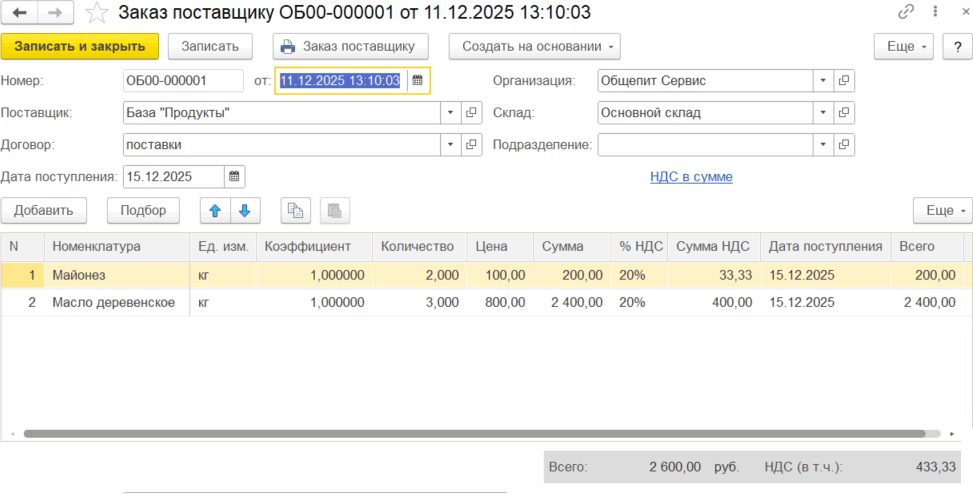
Task: Click the back navigation arrow
Action: (x=20, y=13)
